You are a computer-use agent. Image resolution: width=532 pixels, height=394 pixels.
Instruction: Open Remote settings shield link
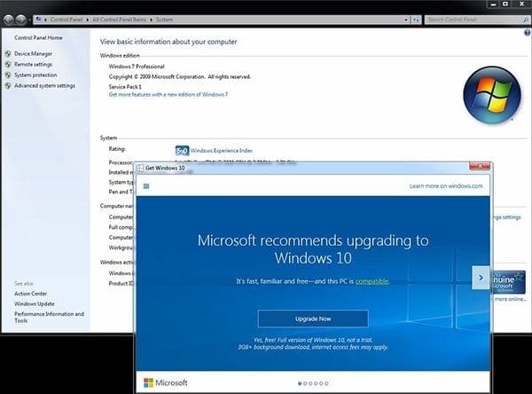click(x=33, y=65)
